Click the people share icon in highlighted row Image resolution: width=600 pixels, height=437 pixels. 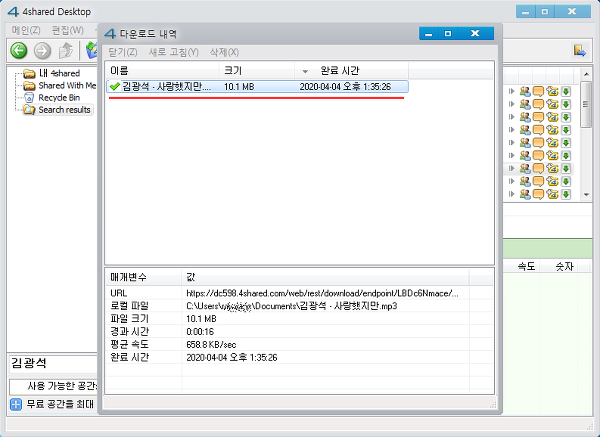[x=525, y=168]
